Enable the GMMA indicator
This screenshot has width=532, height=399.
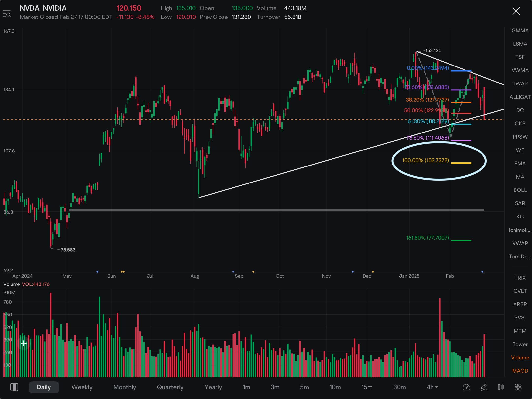tap(520, 31)
